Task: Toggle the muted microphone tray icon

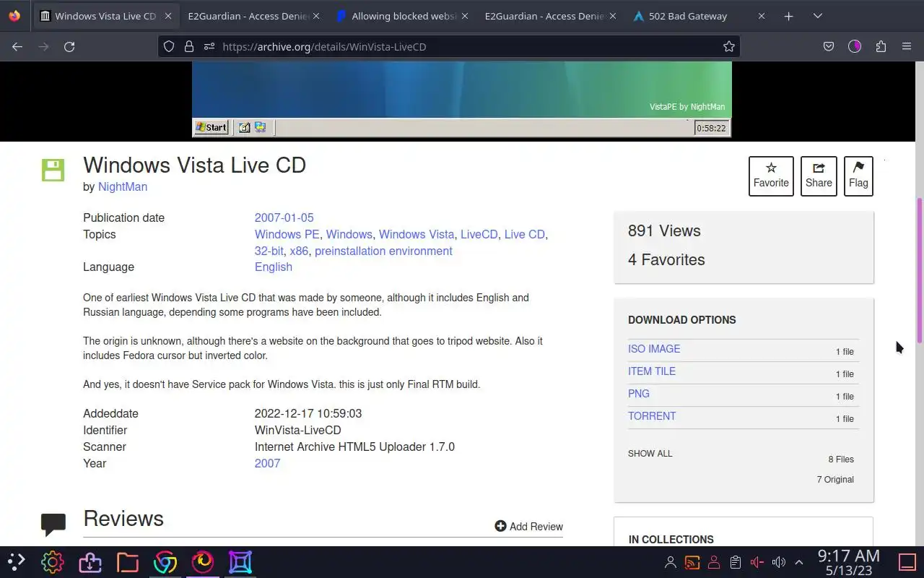Action: [x=757, y=562]
